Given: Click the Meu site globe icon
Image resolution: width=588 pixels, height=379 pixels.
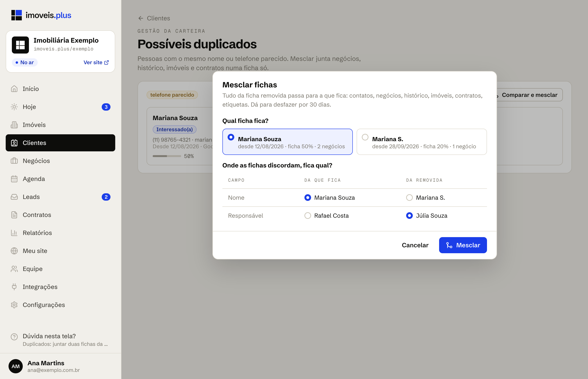Looking at the screenshot, I should pos(14,251).
